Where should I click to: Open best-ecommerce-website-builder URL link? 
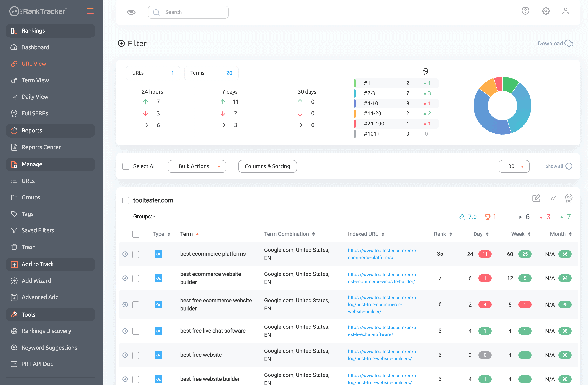pos(382,278)
